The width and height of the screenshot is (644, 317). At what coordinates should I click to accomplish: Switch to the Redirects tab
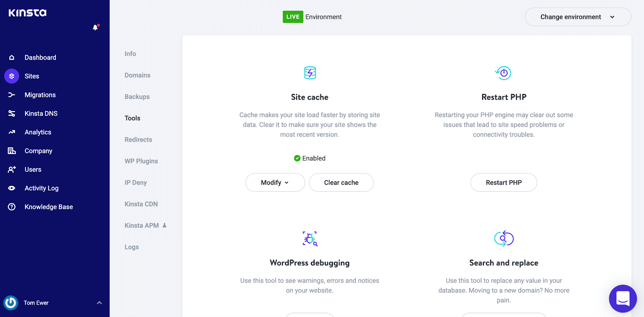pyautogui.click(x=138, y=140)
